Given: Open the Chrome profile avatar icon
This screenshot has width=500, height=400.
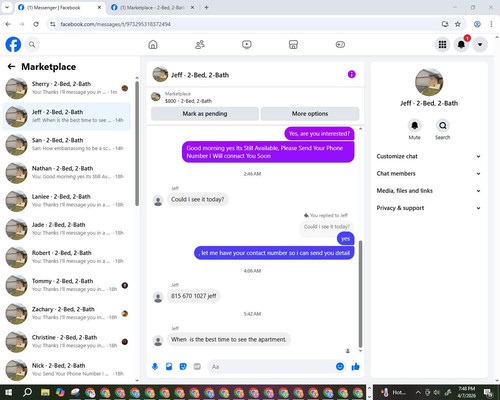Looking at the screenshot, I should (x=477, y=24).
